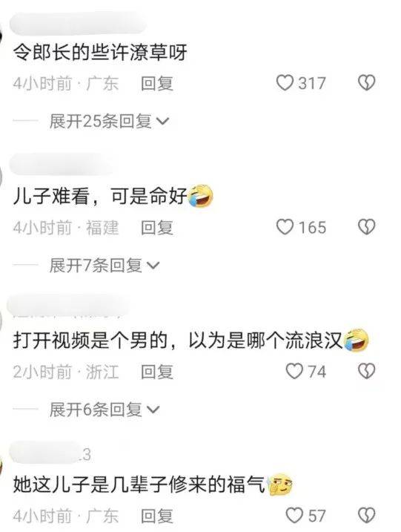Reply to the 令郎长的些许潦草呀 comment
The width and height of the screenshot is (401, 532).
click(157, 83)
